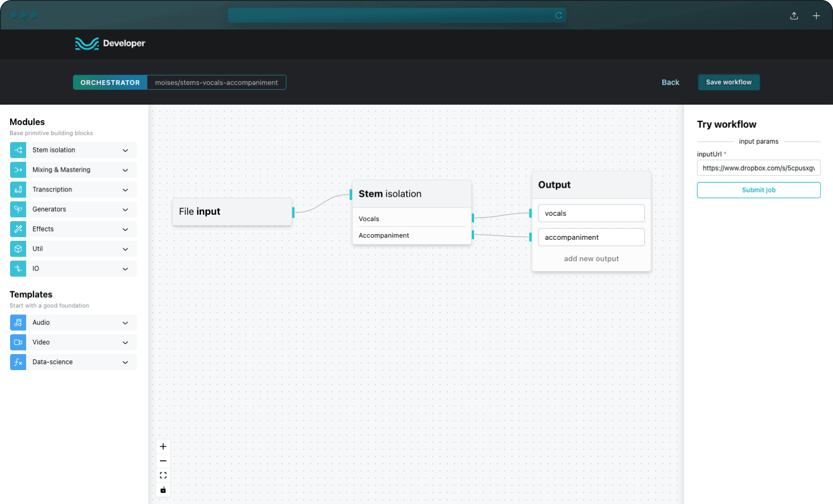Click the Mixing & Mastering module icon
The image size is (833, 504).
pyautogui.click(x=18, y=170)
